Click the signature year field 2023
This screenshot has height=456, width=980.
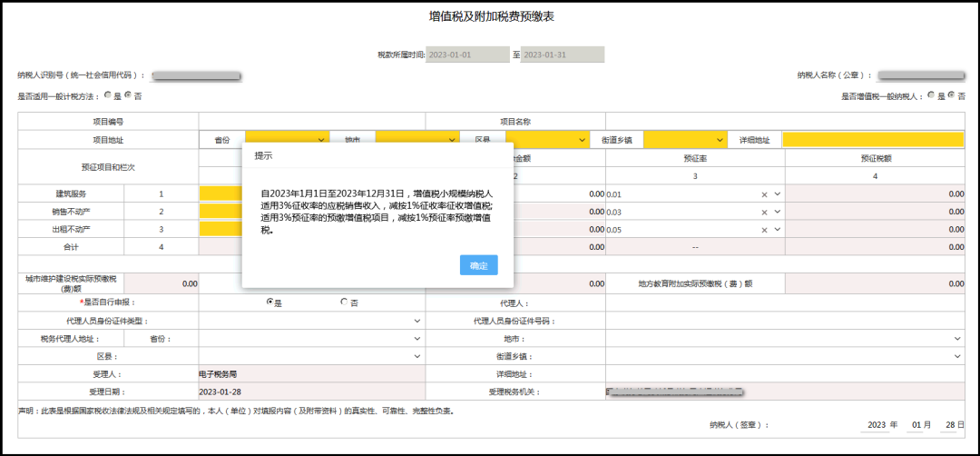tap(877, 425)
